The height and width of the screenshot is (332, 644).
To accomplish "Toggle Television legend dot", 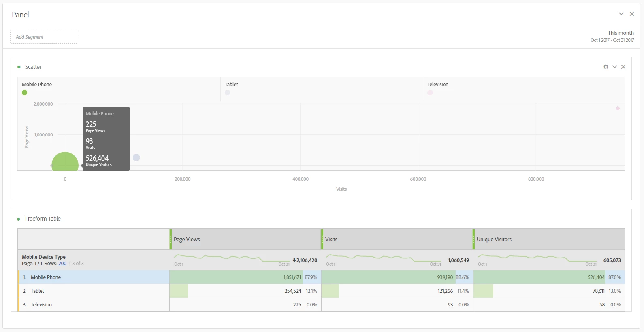I will pyautogui.click(x=430, y=93).
